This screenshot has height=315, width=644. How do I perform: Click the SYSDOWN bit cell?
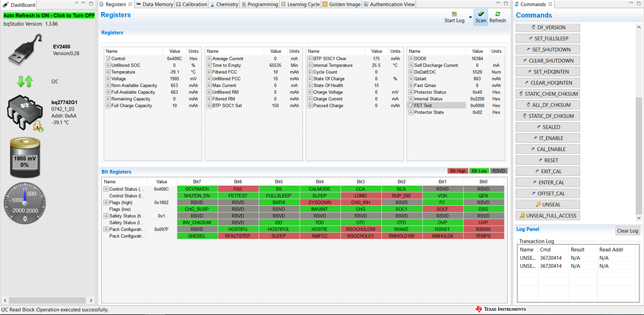319,202
